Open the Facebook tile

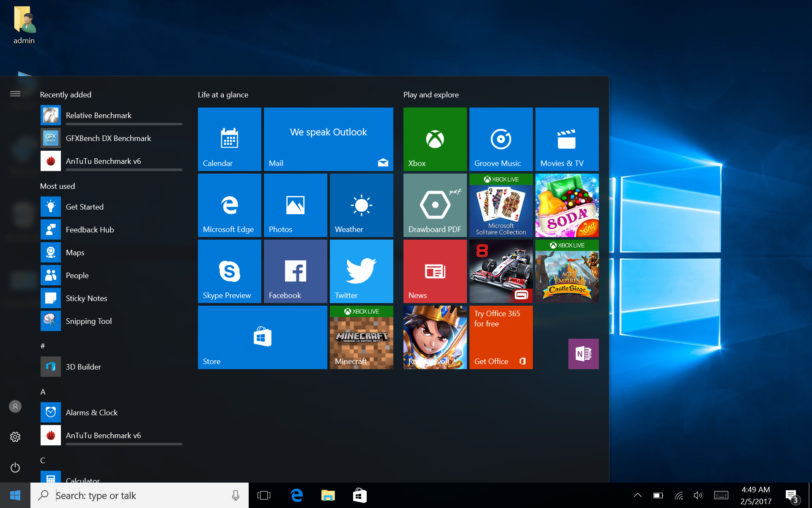pyautogui.click(x=296, y=271)
